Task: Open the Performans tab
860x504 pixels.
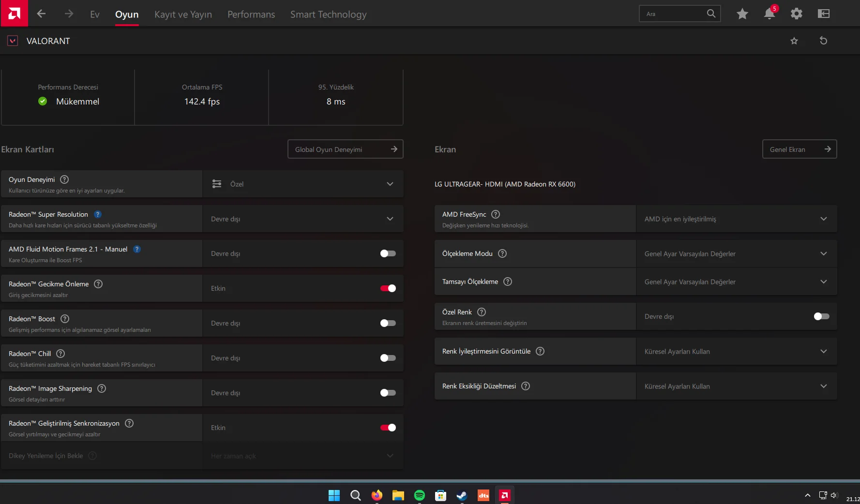Action: tap(251, 15)
